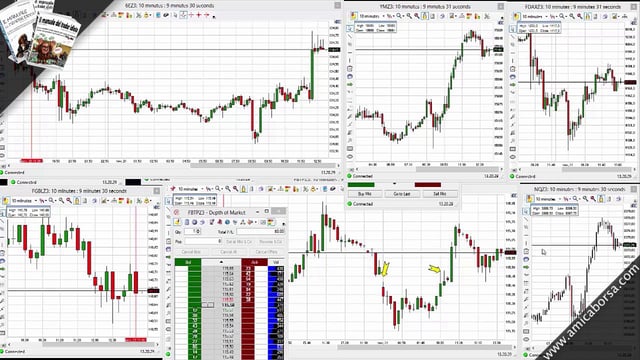Toggle the highlighted crosshair button in FDAXZ3 toolbar
Screen dimensions: 640x360
coord(588,17)
